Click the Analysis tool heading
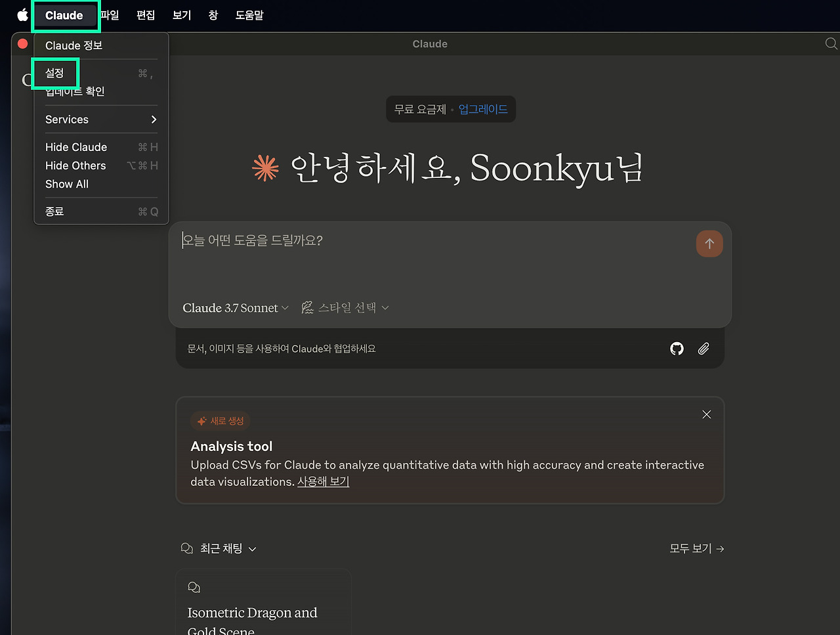Viewport: 840px width, 635px height. pos(232,447)
